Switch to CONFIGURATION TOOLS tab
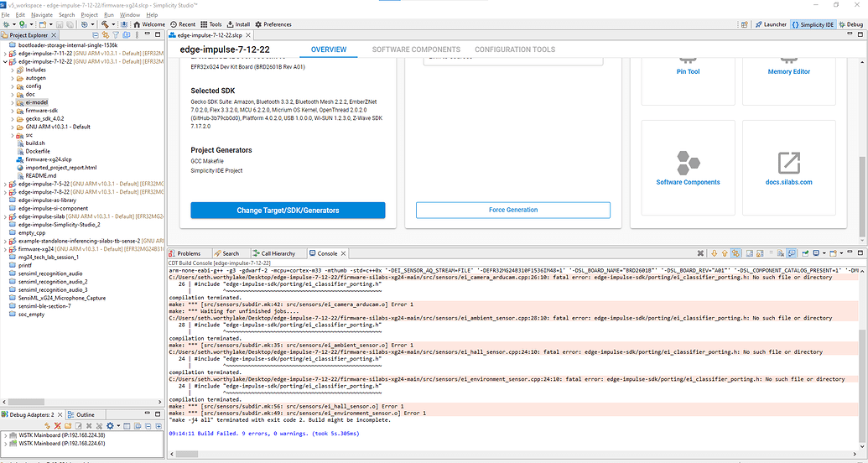 click(515, 49)
